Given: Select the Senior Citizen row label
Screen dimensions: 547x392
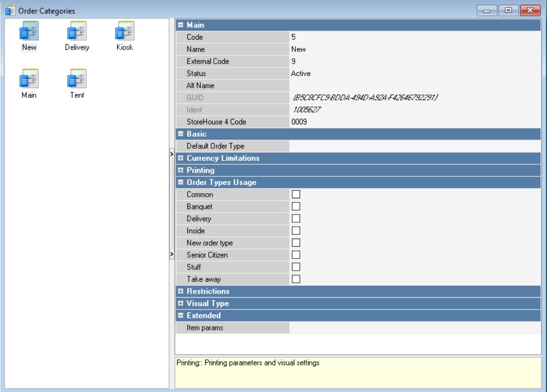Looking at the screenshot, I should (x=207, y=255).
